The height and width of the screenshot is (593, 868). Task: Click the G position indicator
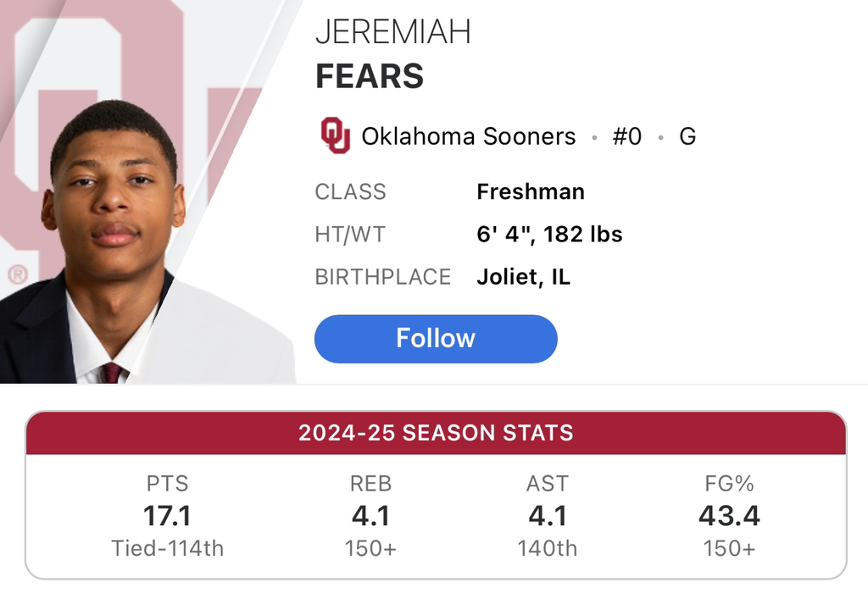[x=687, y=136]
